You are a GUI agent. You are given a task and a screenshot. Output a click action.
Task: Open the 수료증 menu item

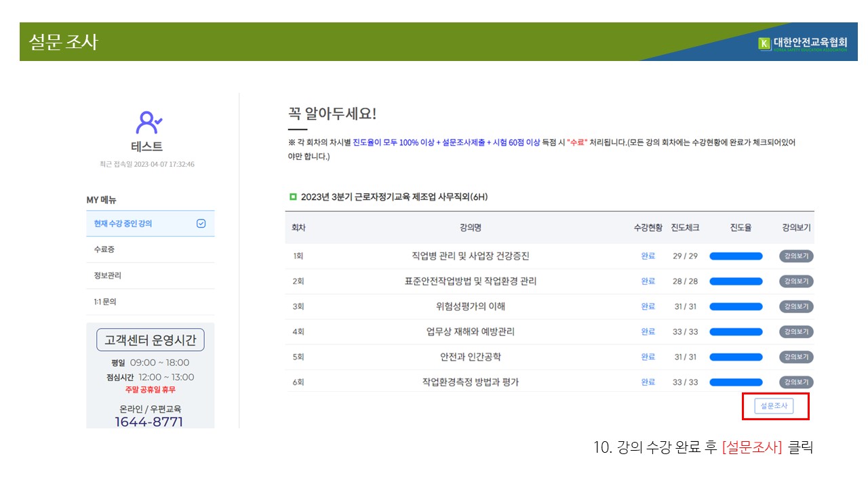[104, 249]
